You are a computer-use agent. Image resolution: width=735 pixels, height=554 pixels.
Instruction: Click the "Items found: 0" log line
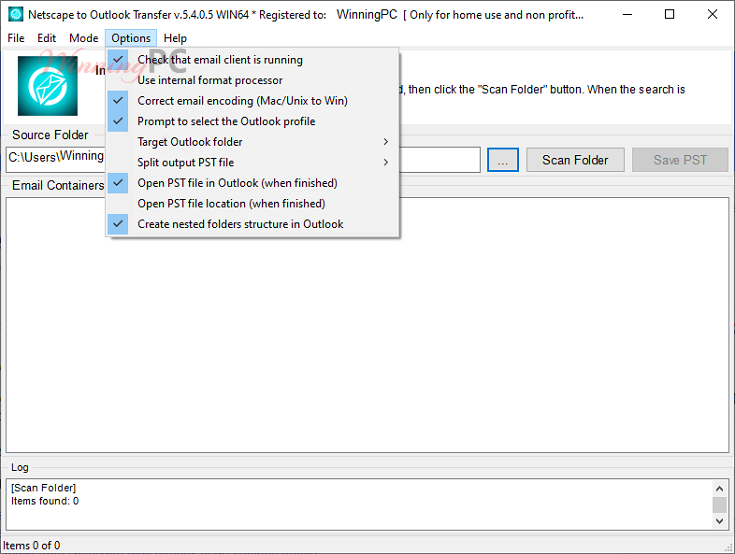[x=45, y=501]
